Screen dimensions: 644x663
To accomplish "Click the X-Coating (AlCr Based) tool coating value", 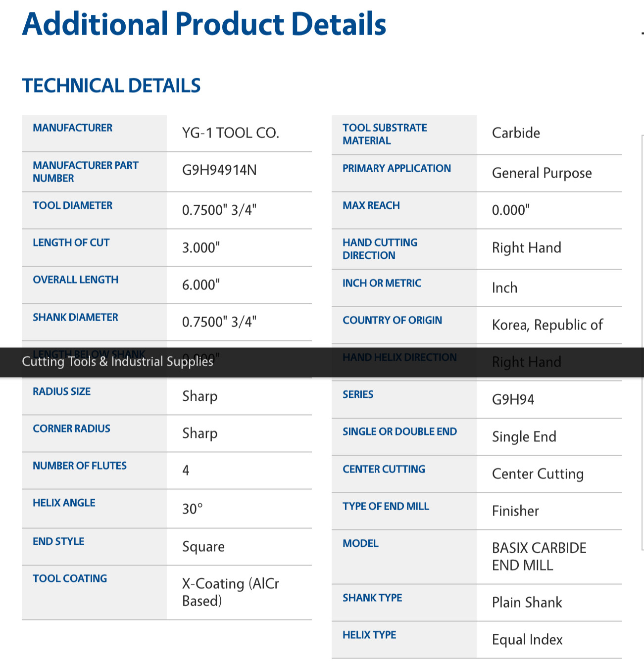I will coord(231,592).
